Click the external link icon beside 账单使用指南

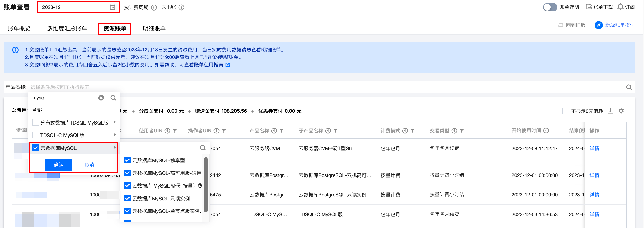228,65
